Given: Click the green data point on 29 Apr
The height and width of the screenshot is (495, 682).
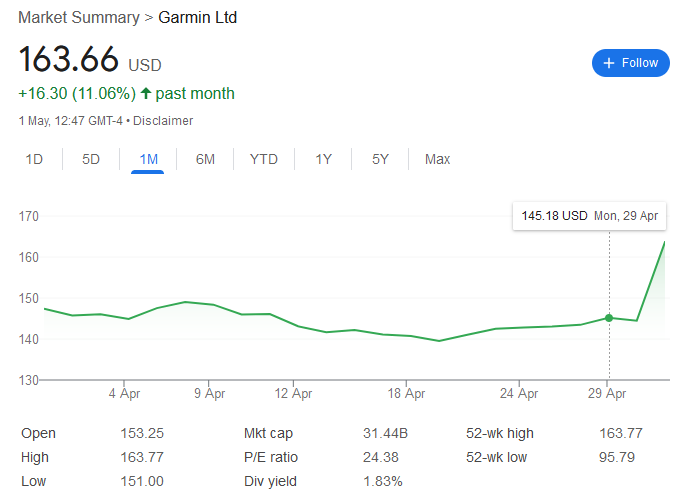Looking at the screenshot, I should click(609, 318).
